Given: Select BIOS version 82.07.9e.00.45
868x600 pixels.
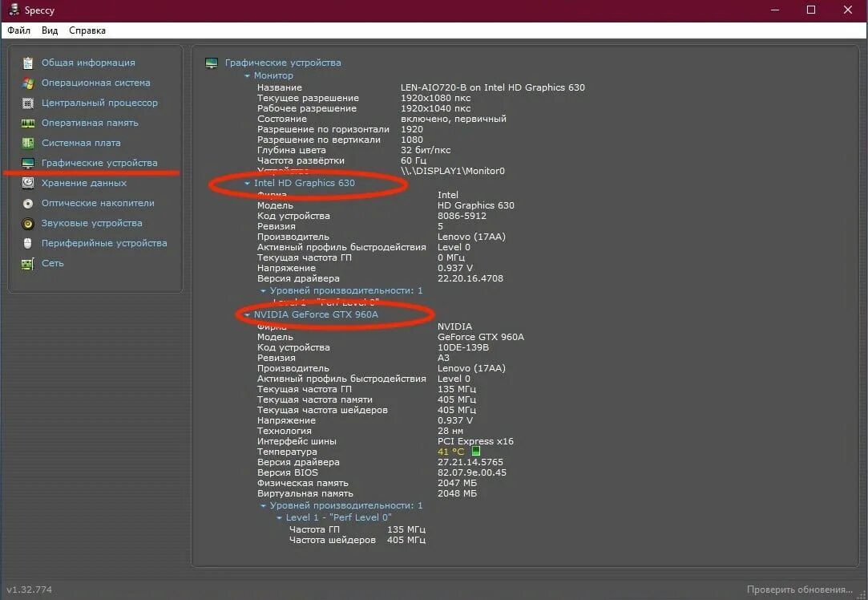Looking at the screenshot, I should click(x=472, y=472).
